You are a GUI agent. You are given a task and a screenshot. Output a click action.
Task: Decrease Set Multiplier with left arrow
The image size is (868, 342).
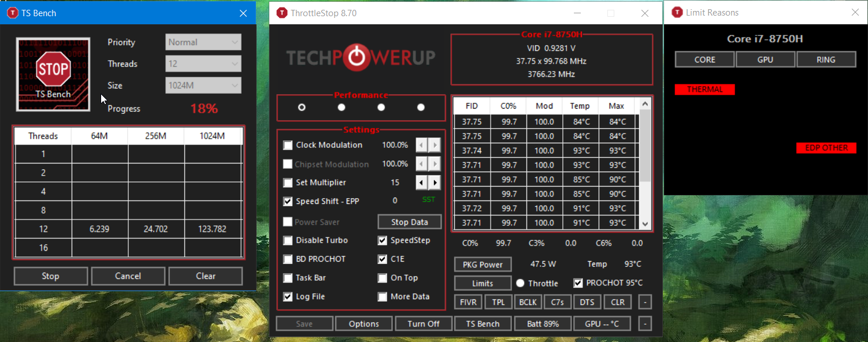click(x=422, y=183)
